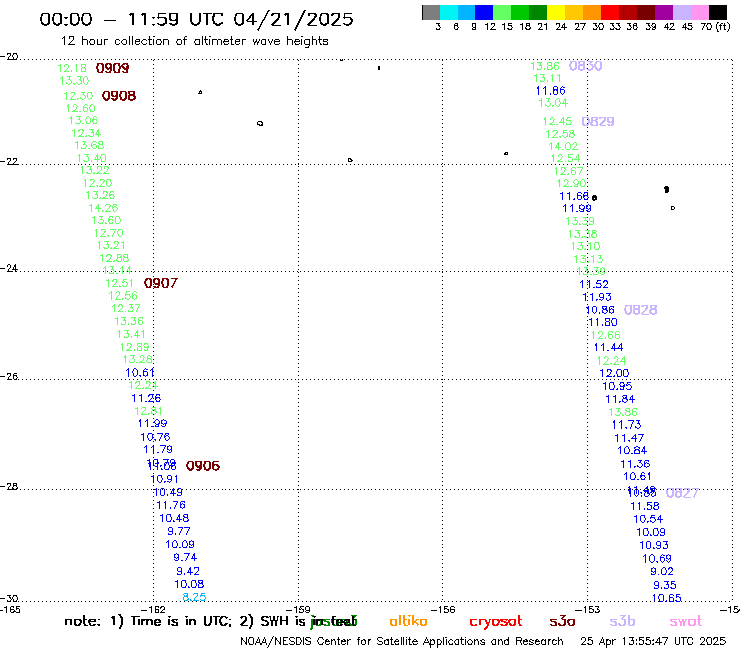Click the wave height value 11.52
The height and width of the screenshot is (650, 740).
coord(594,285)
